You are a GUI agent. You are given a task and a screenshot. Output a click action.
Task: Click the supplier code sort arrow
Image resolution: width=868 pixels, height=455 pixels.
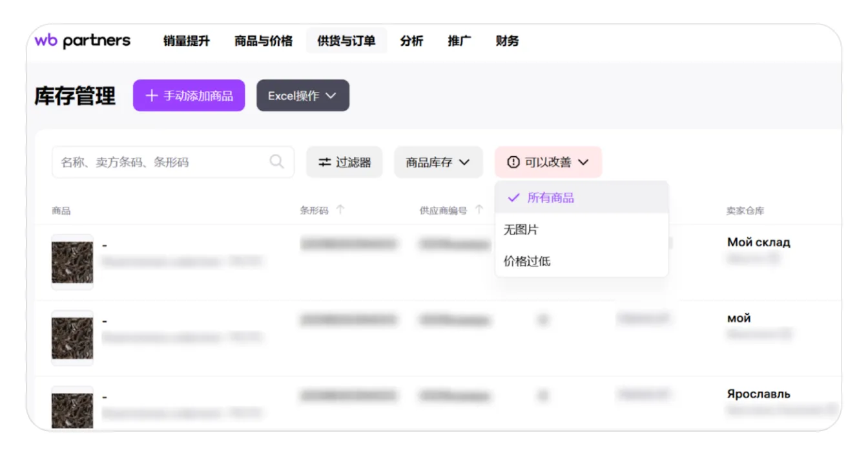tap(479, 209)
